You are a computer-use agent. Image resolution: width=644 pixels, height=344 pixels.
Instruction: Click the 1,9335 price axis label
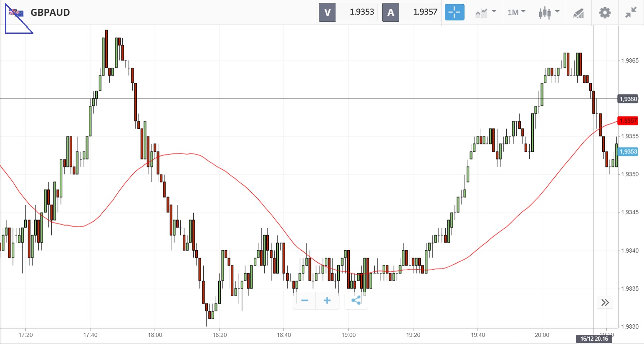click(630, 289)
